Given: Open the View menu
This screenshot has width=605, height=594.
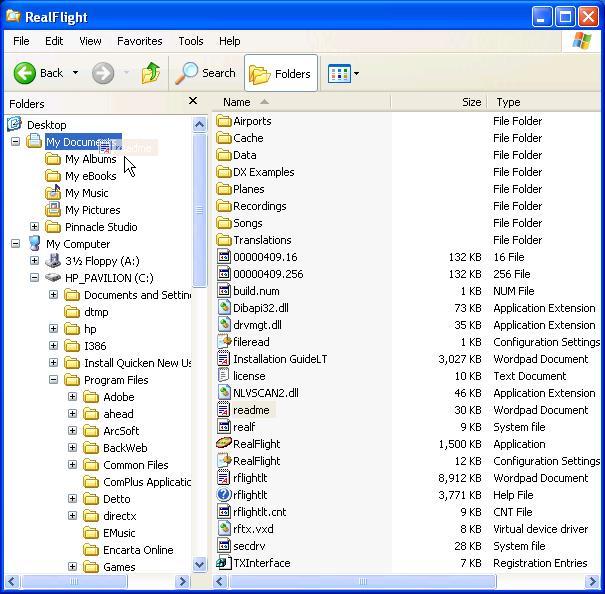Looking at the screenshot, I should click(90, 41).
